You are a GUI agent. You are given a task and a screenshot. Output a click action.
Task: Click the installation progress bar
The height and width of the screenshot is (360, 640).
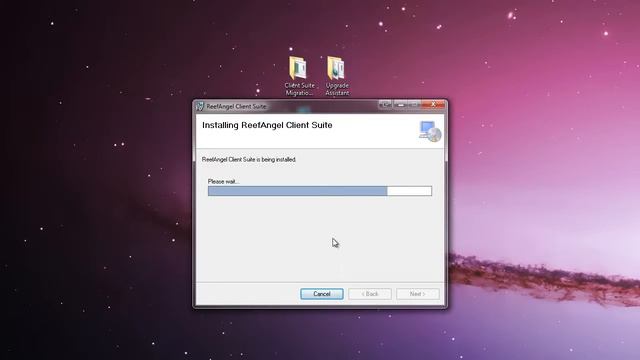(x=320, y=191)
